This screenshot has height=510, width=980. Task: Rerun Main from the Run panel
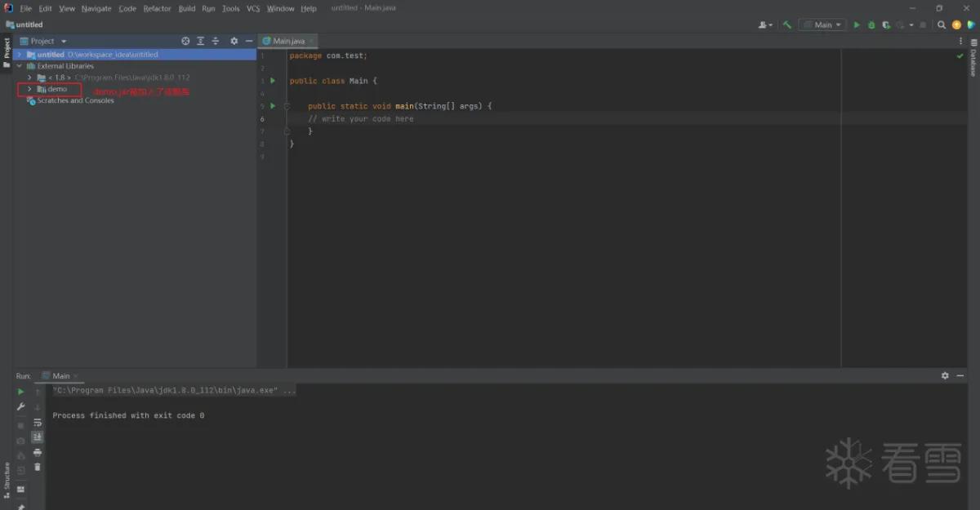pos(21,392)
